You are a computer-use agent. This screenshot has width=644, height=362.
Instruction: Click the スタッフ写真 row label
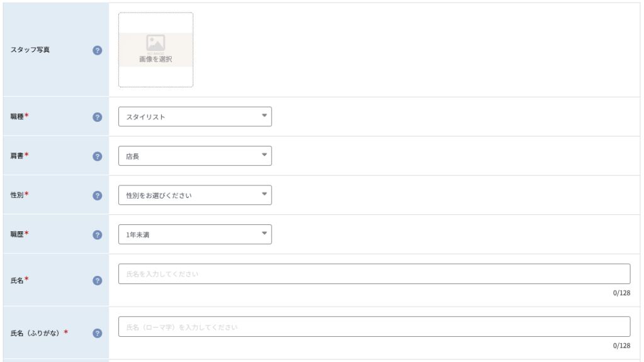pos(30,50)
